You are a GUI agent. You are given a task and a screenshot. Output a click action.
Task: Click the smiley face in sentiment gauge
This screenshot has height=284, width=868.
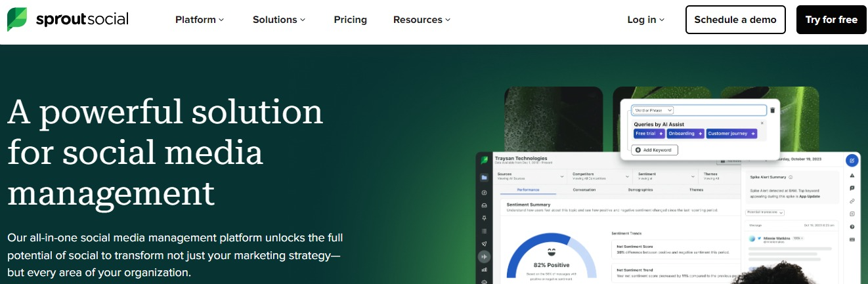point(552,251)
